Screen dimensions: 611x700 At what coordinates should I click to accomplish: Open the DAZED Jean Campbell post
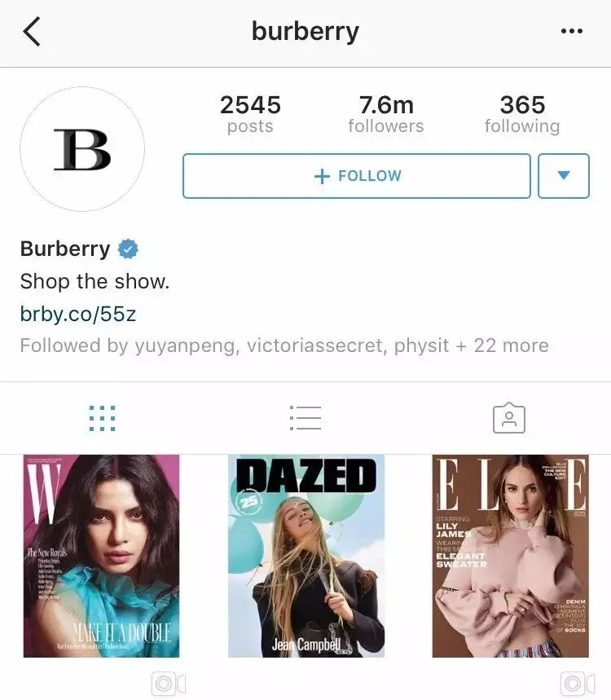click(306, 556)
